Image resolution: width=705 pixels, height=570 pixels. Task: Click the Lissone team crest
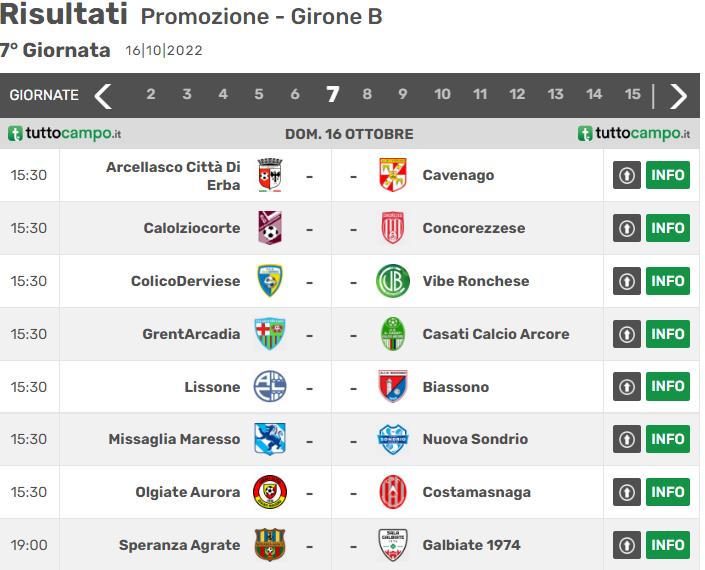pos(270,387)
